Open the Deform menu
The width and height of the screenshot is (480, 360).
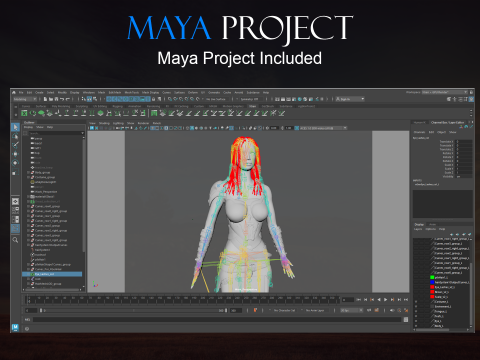[x=193, y=92]
